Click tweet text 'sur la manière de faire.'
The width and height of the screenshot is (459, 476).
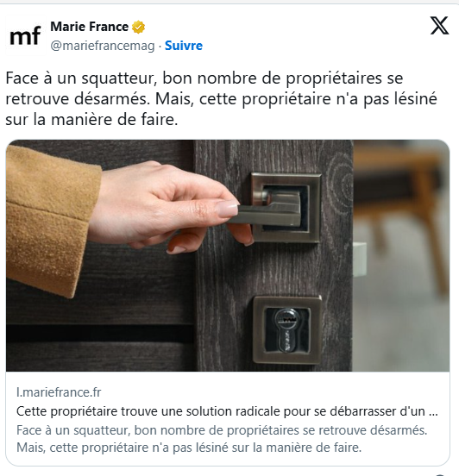point(91,120)
